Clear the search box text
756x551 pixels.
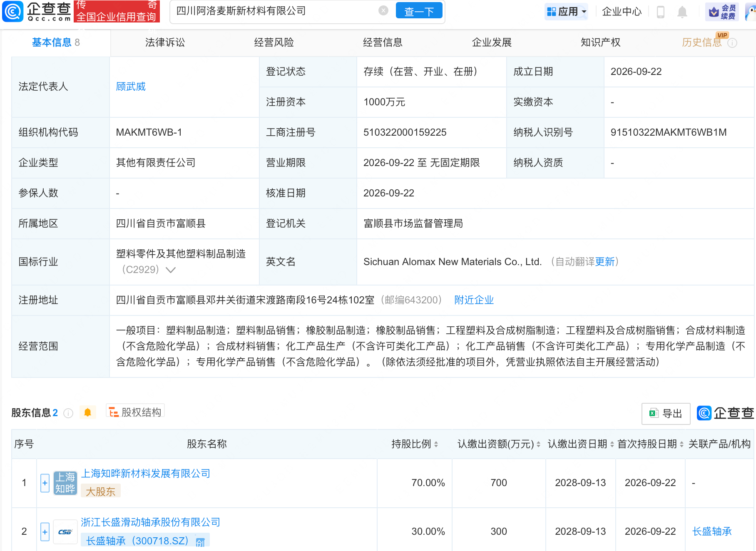pos(383,11)
